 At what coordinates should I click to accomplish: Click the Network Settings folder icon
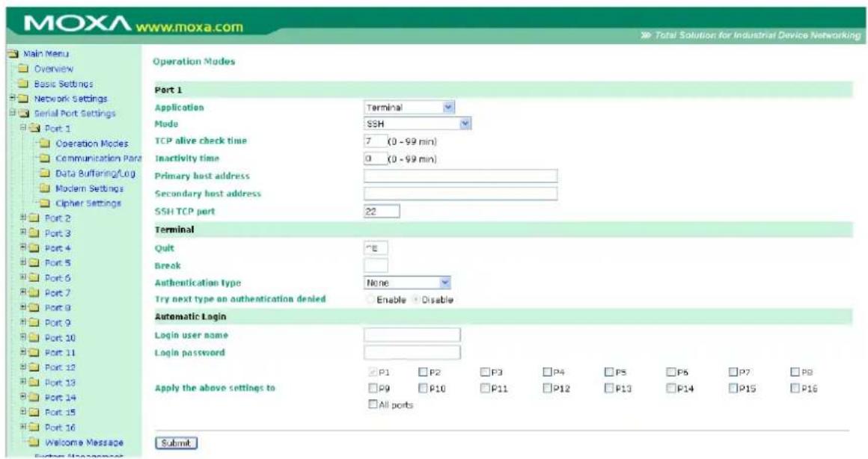pos(23,99)
